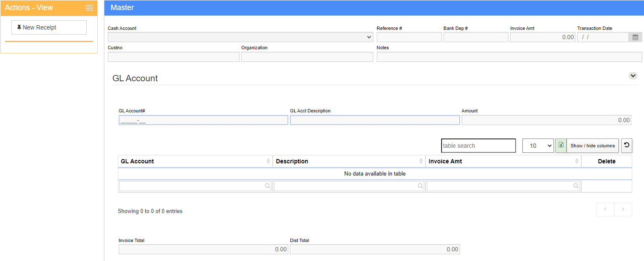
Task: Focus the GL Acct Description field
Action: tap(375, 120)
